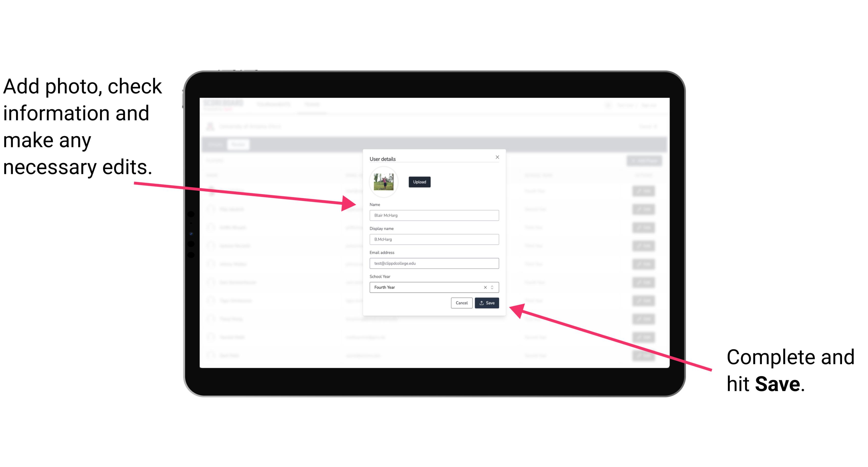Image resolution: width=868 pixels, height=467 pixels.
Task: Click the close dialog X icon
Action: (497, 157)
